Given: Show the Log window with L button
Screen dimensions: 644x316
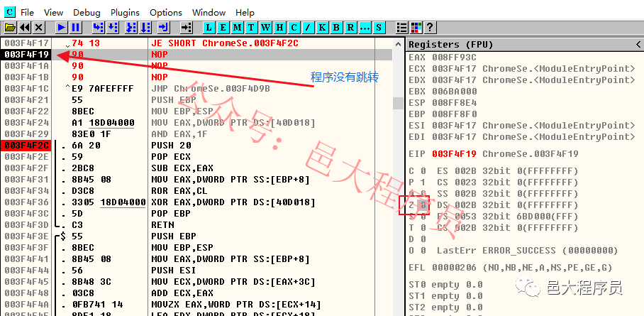Looking at the screenshot, I should [209, 28].
